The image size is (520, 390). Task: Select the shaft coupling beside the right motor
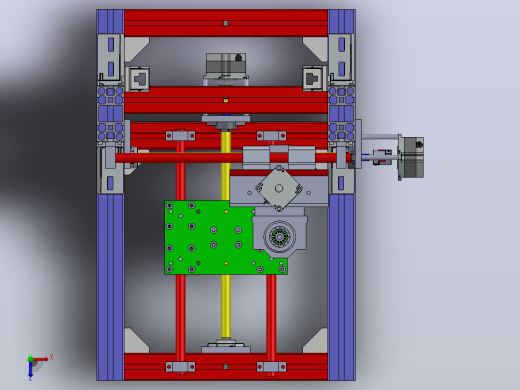382,157
